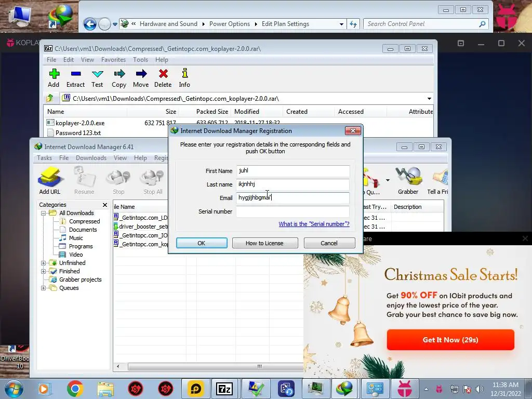Open 7-Zip from the taskbar
532x399 pixels.
224,389
